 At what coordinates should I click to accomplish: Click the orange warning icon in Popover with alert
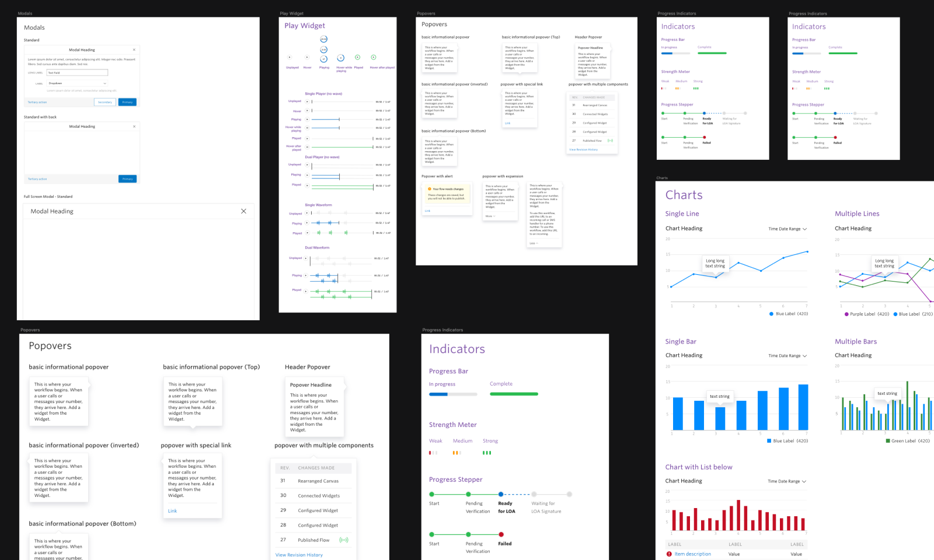tap(429, 189)
